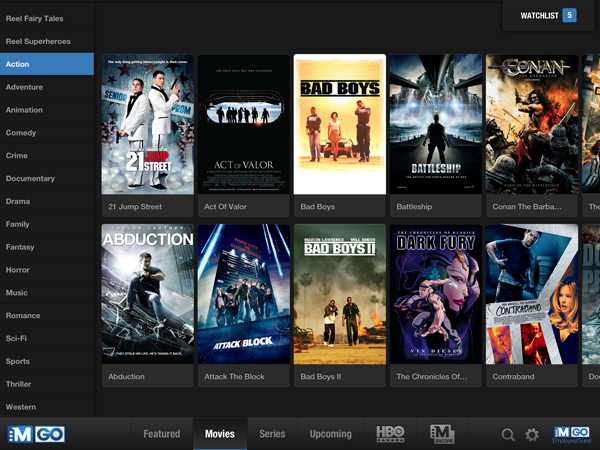The height and width of the screenshot is (450, 600).
Task: Open the 21 Jump Street poster
Action: point(147,124)
